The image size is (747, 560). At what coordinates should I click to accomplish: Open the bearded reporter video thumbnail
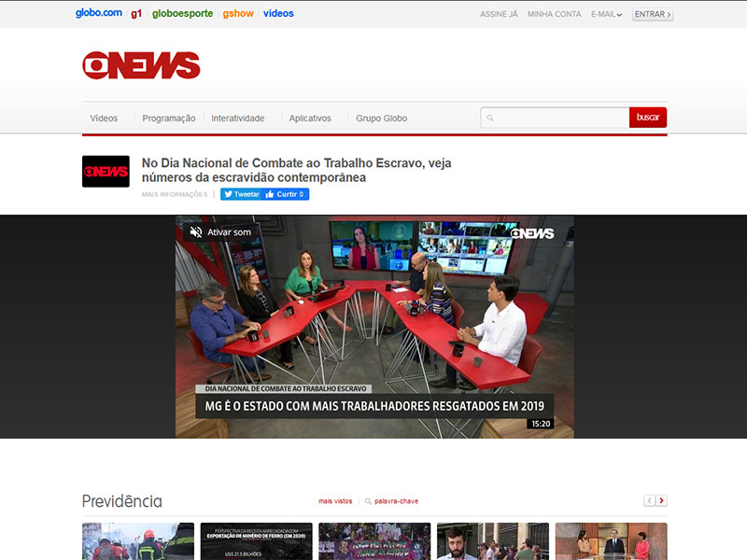pos(493,541)
